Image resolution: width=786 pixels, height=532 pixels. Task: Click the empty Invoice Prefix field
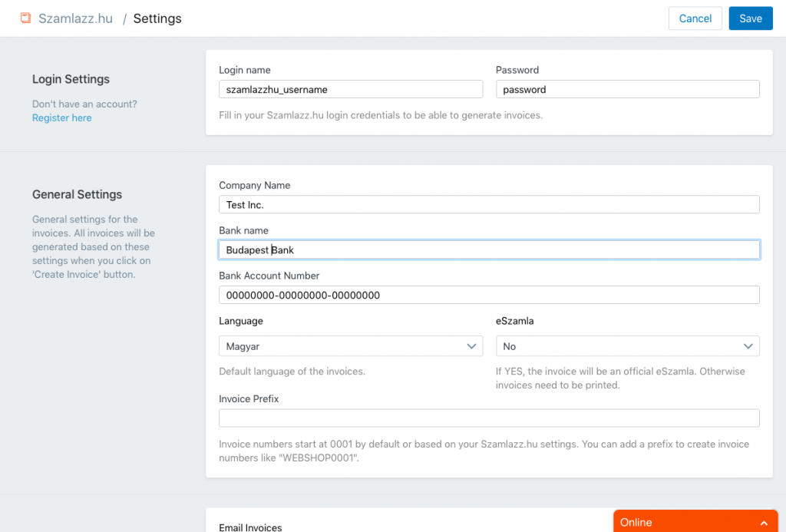click(x=489, y=418)
